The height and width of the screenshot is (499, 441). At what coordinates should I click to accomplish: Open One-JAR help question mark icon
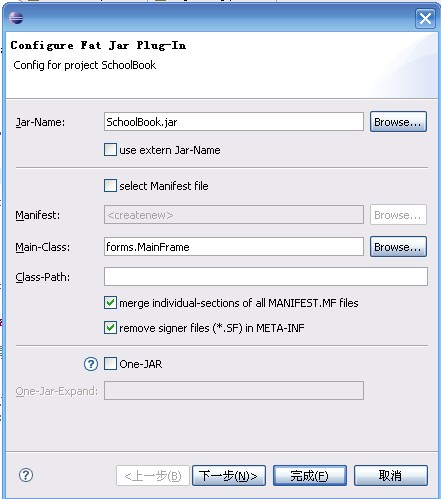point(91,364)
